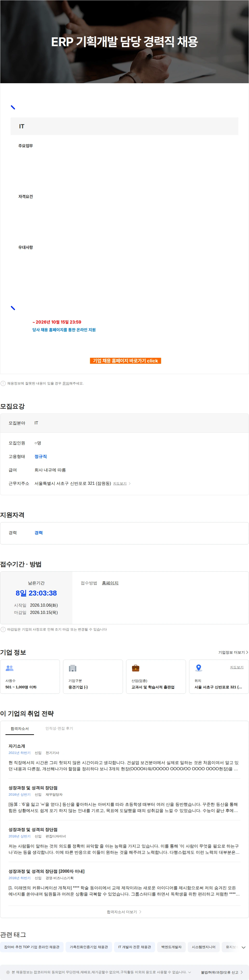Click 불법/허위/과장/오류 신고 report link

pyautogui.click(x=222, y=972)
